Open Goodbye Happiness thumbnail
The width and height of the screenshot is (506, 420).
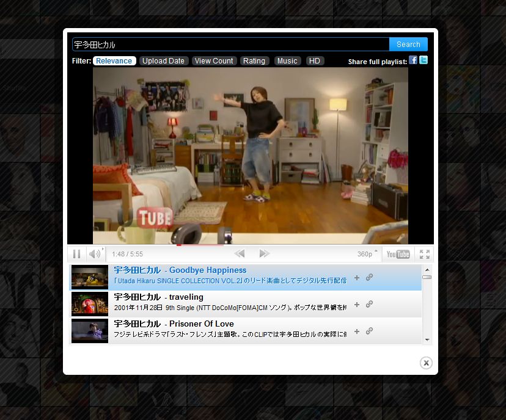pos(90,277)
